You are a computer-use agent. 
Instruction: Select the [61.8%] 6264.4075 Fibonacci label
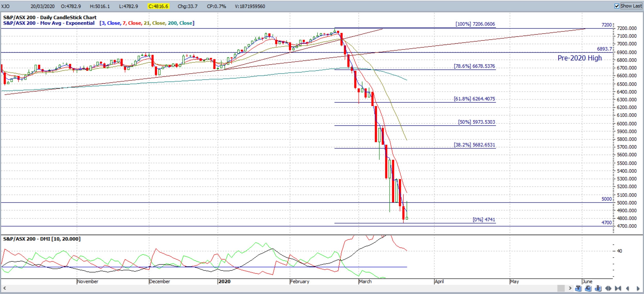474,99
